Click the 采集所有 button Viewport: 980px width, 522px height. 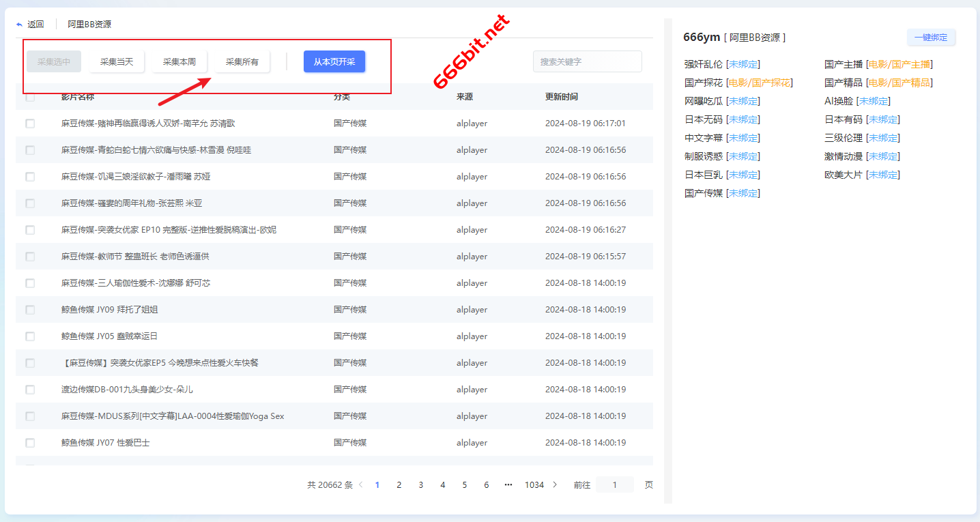(242, 62)
